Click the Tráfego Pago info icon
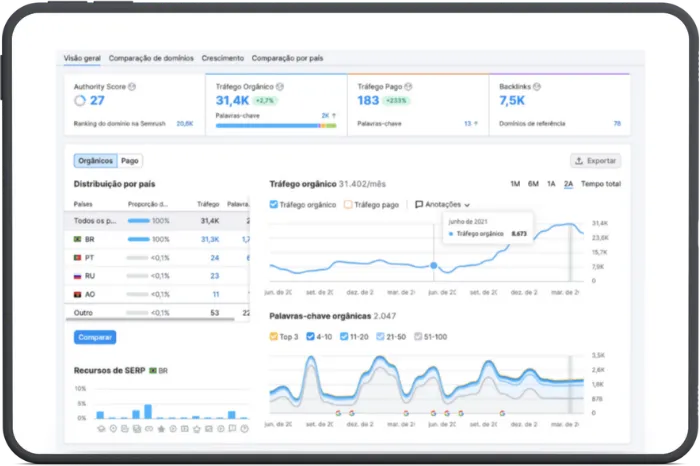The width and height of the screenshot is (700, 466). (408, 87)
